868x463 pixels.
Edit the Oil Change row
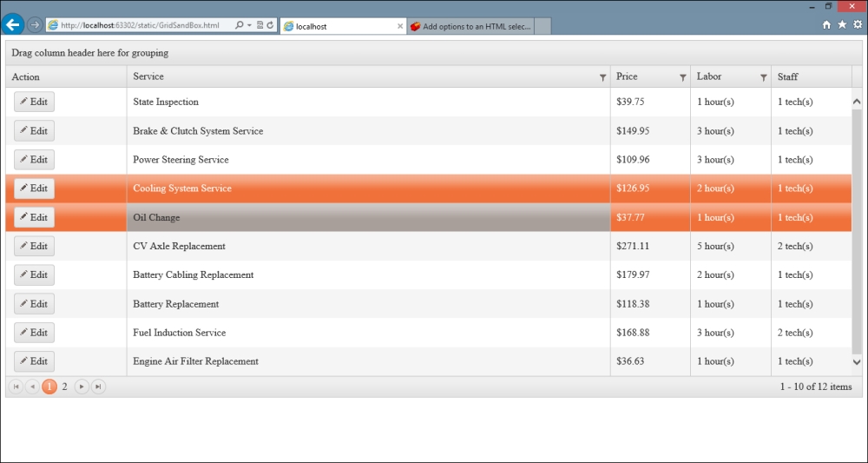coord(35,217)
